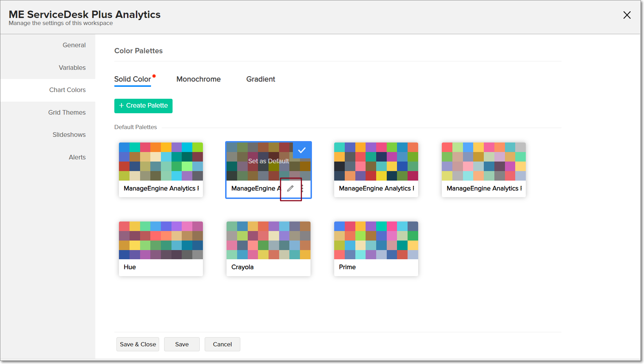Open Slideshows settings in sidebar
644x364 pixels.
(x=69, y=135)
